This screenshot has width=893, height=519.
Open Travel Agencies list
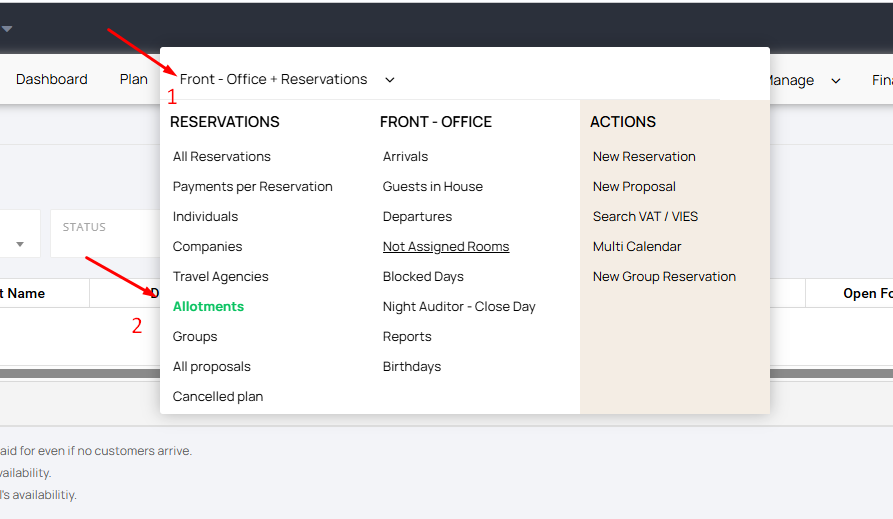click(220, 276)
